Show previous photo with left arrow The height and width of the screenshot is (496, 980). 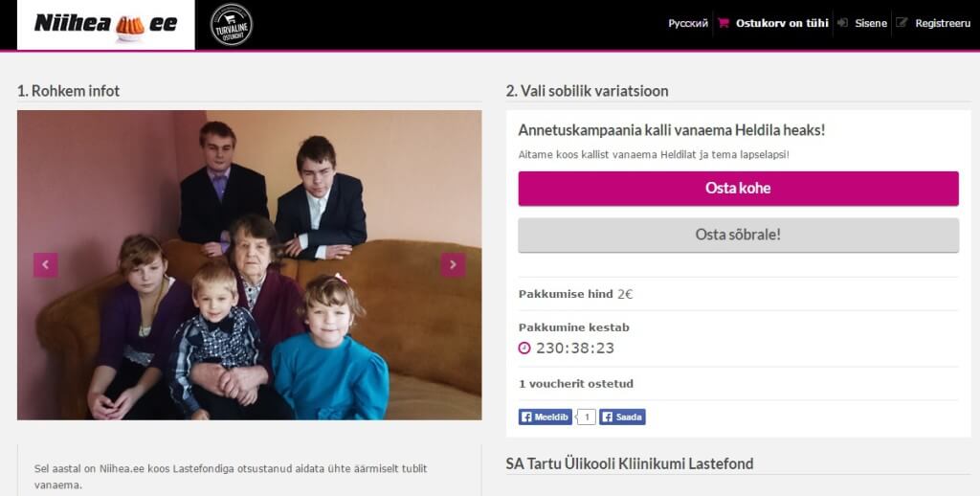pos(46,264)
